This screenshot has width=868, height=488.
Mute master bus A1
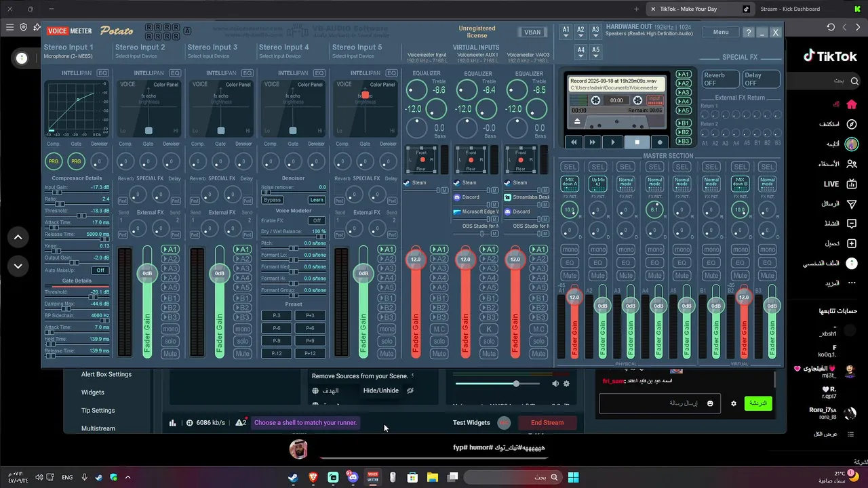coord(570,276)
